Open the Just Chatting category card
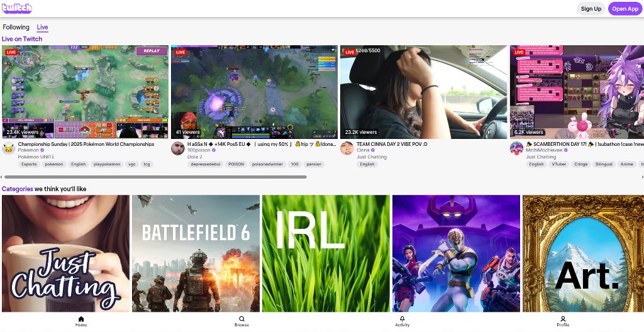This screenshot has height=332, width=644. point(65,253)
